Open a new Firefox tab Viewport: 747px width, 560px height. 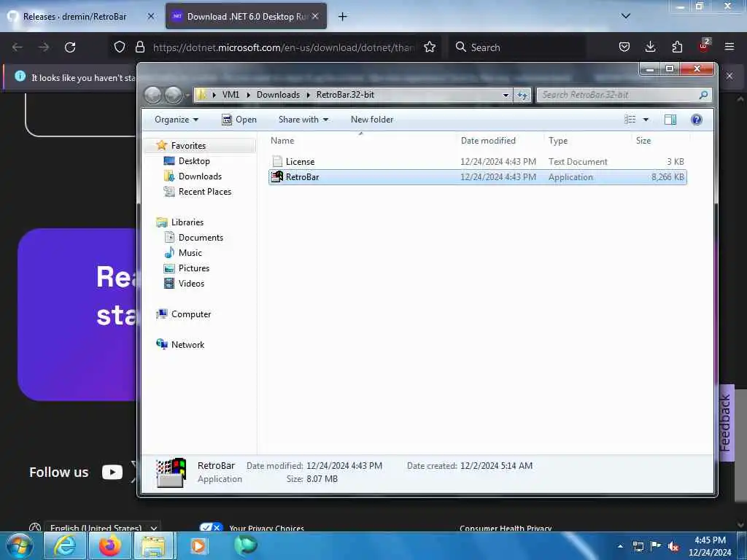342,17
